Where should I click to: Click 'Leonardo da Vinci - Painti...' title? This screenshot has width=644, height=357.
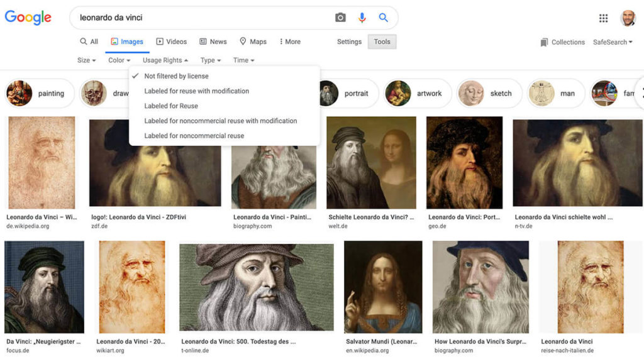tap(272, 217)
